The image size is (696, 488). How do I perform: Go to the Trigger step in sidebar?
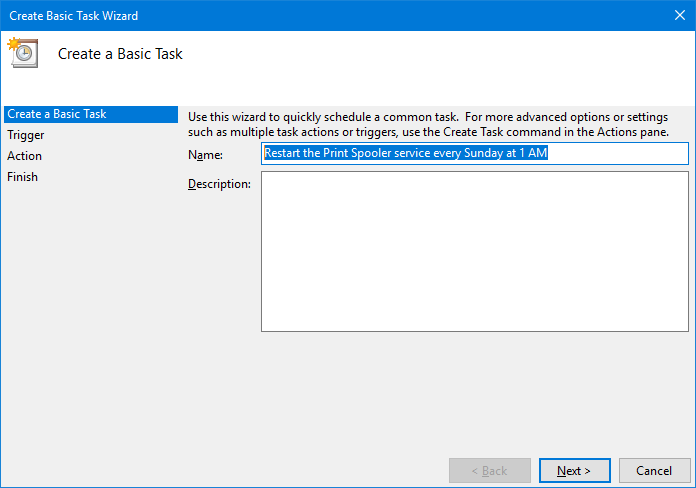pos(26,135)
